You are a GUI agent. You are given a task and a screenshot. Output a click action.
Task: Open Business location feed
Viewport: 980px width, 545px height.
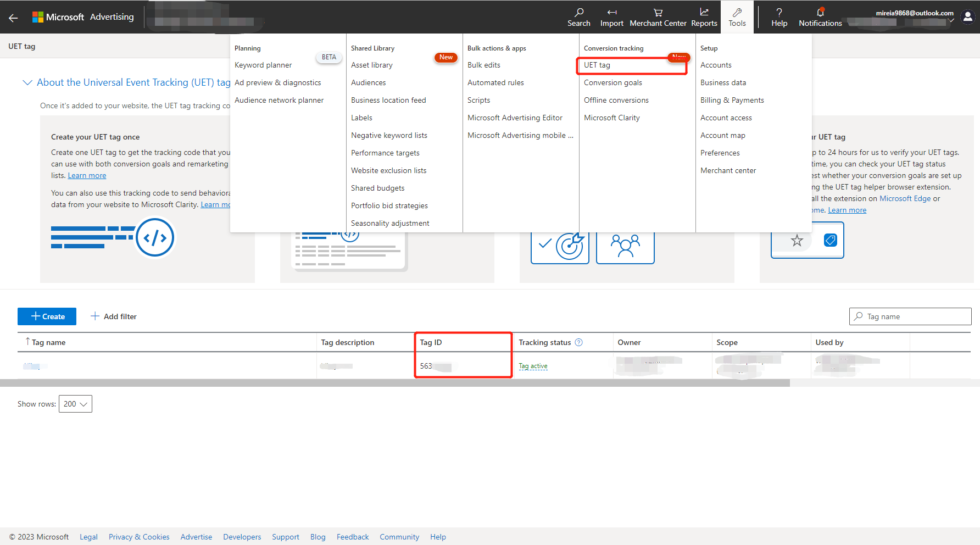click(388, 100)
